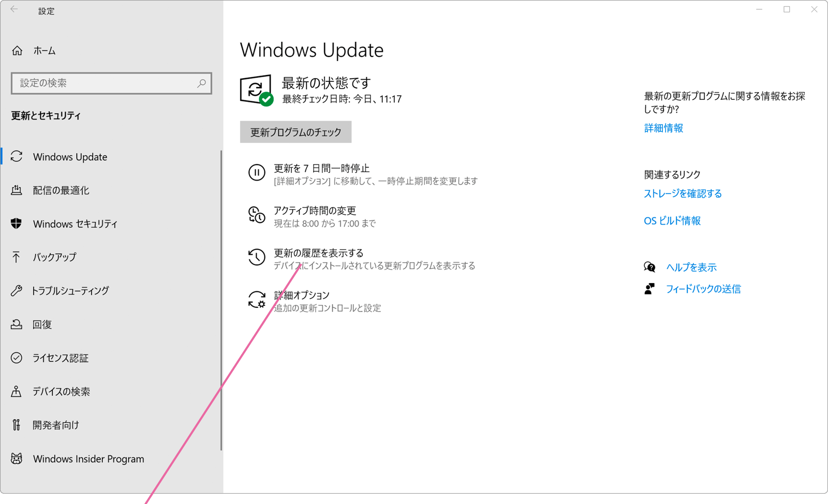The width and height of the screenshot is (828, 504).
Task: Click the トラブルシューティング wrench icon
Action: click(17, 290)
